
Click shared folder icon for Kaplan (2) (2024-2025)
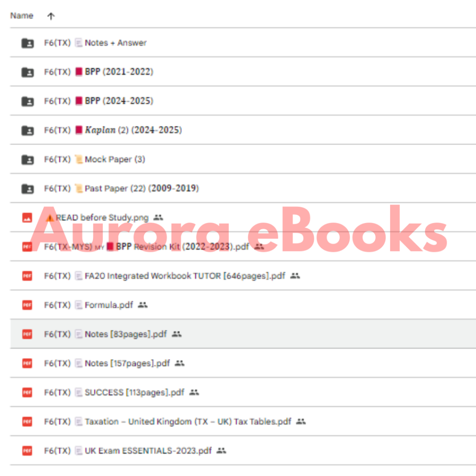[x=27, y=131]
